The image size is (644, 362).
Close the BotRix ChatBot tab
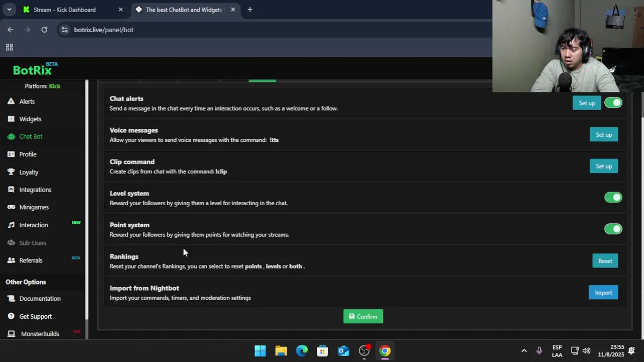pos(233,10)
